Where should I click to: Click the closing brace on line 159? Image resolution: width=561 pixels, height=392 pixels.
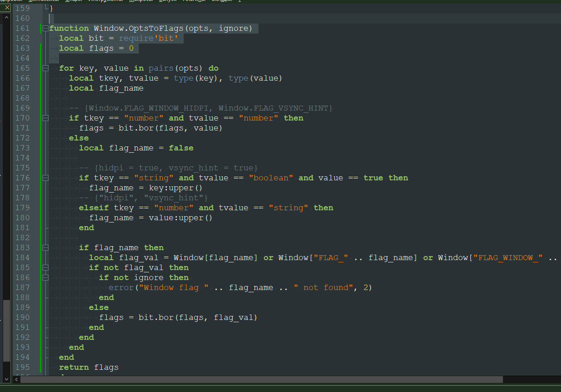[x=51, y=8]
